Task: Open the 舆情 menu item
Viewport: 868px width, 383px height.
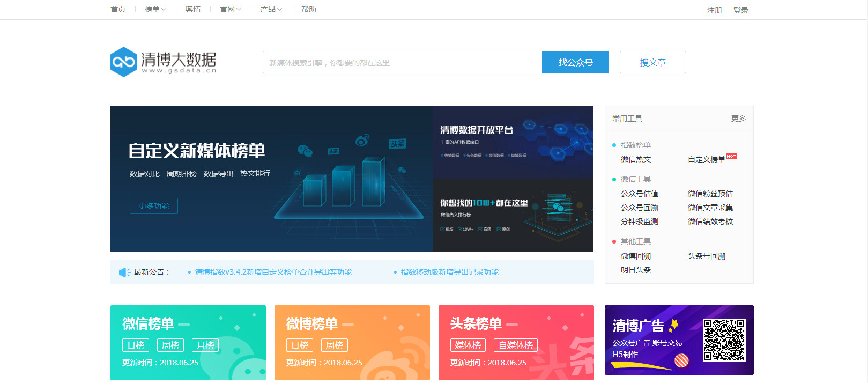Action: tap(193, 9)
